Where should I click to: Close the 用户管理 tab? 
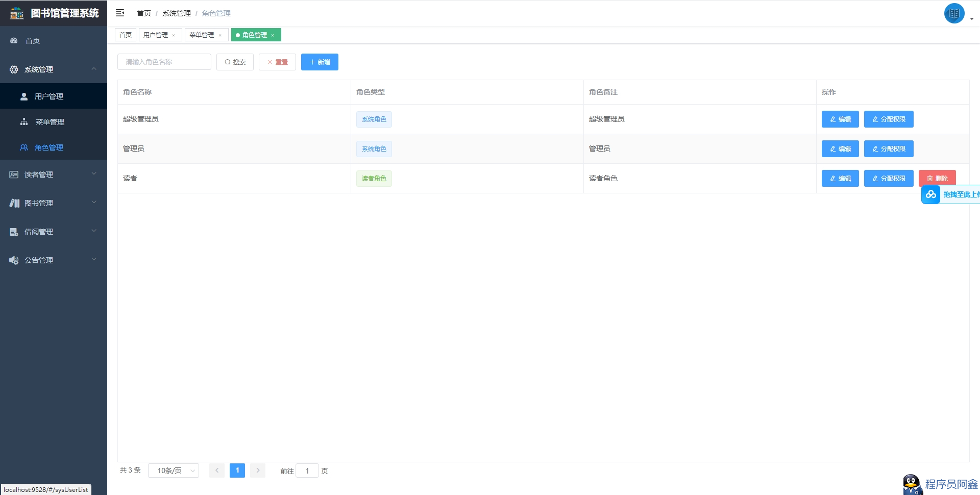click(x=174, y=35)
